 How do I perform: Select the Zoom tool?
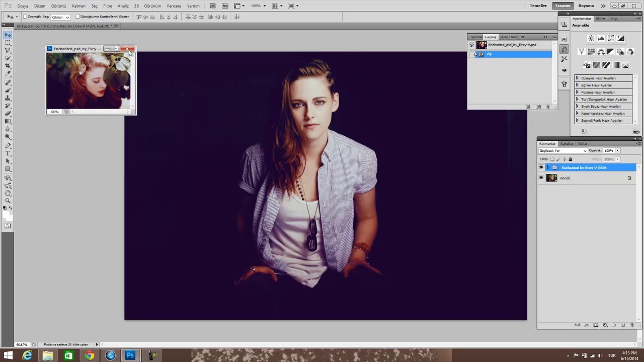click(8, 201)
